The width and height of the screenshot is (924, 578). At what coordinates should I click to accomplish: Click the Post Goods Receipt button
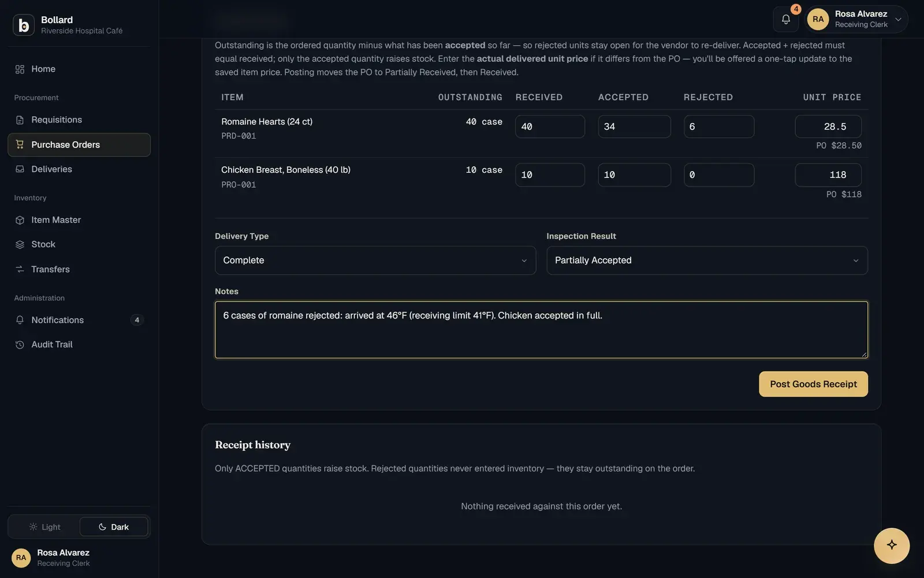tap(813, 384)
